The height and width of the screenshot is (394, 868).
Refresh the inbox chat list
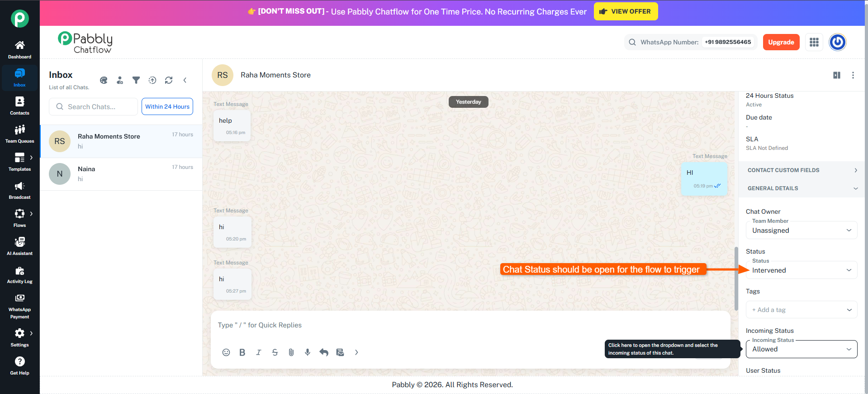pos(169,80)
